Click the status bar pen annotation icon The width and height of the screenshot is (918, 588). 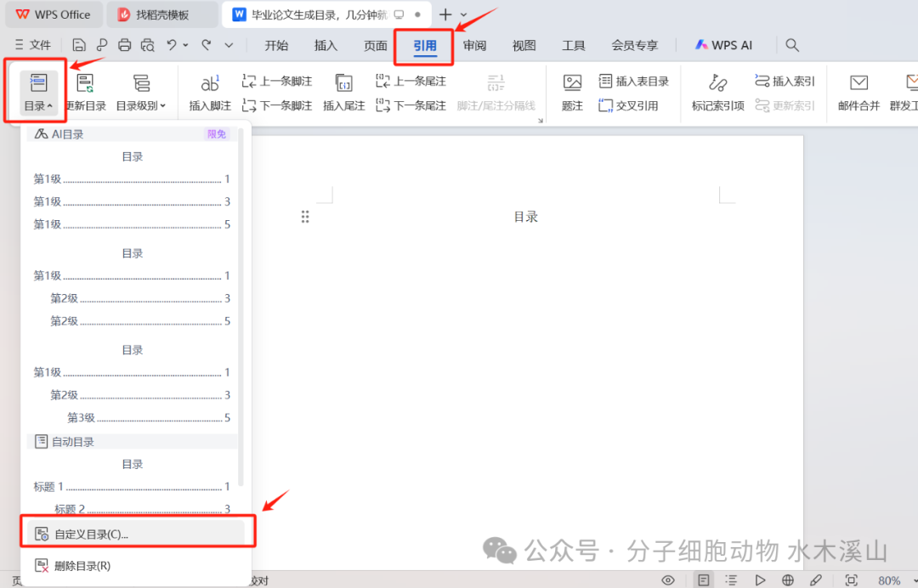point(816,580)
